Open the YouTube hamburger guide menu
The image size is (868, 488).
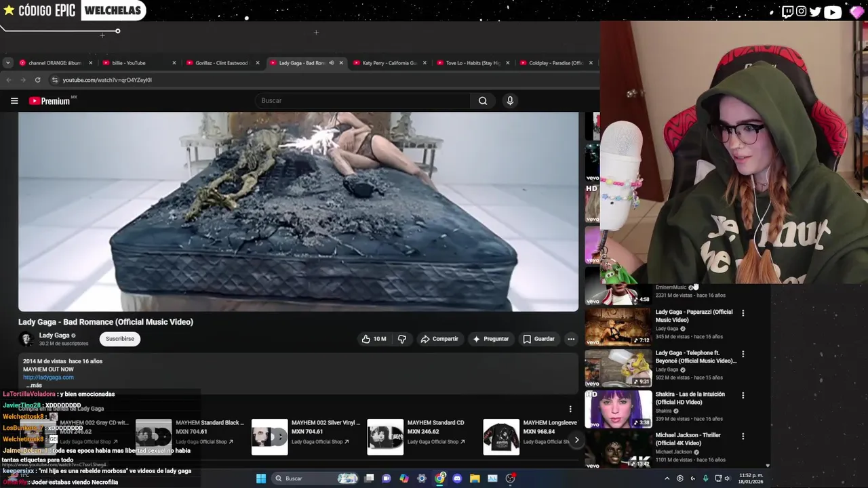(x=14, y=101)
